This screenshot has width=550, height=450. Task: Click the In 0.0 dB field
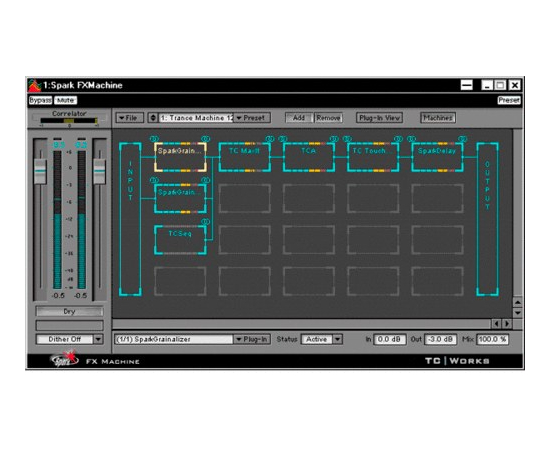[x=389, y=339]
